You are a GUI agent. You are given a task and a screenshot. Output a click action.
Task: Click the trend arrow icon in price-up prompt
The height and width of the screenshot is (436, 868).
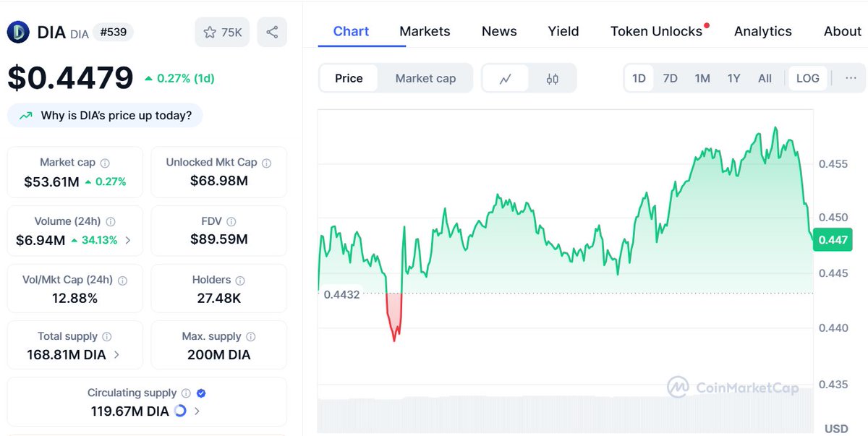tap(26, 116)
